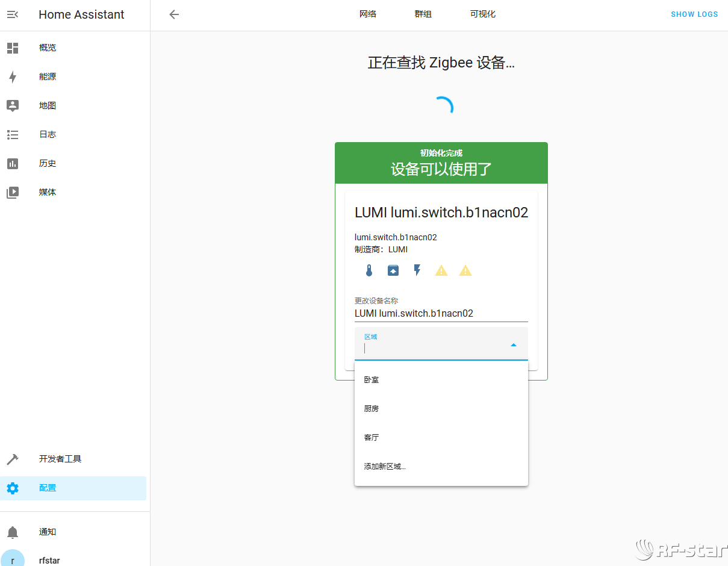The image size is (728, 566).
Task: Click the thermometer temperature entity icon
Action: click(369, 271)
